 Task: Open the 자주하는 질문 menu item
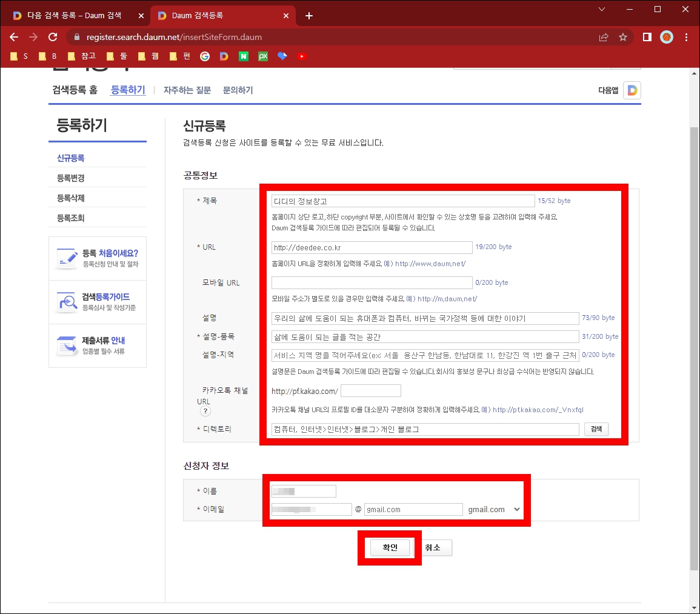coord(186,89)
